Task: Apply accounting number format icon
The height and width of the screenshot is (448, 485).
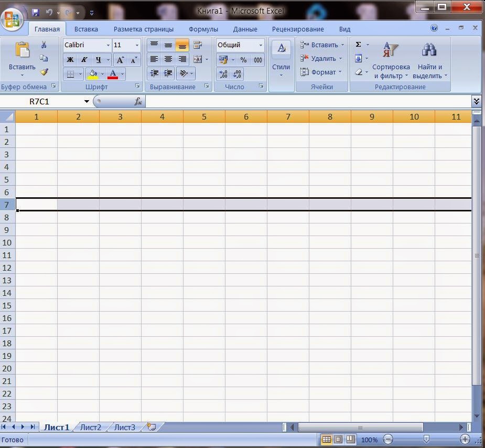Action: [223, 60]
